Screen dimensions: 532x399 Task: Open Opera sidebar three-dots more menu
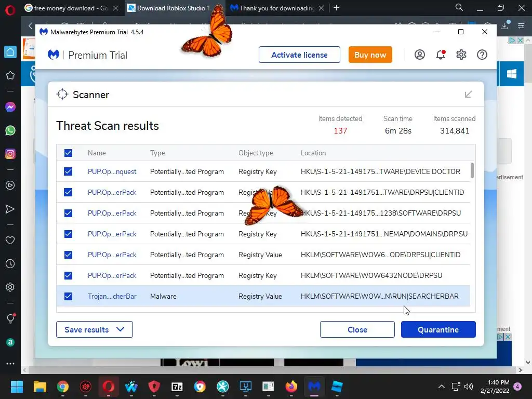(x=10, y=363)
